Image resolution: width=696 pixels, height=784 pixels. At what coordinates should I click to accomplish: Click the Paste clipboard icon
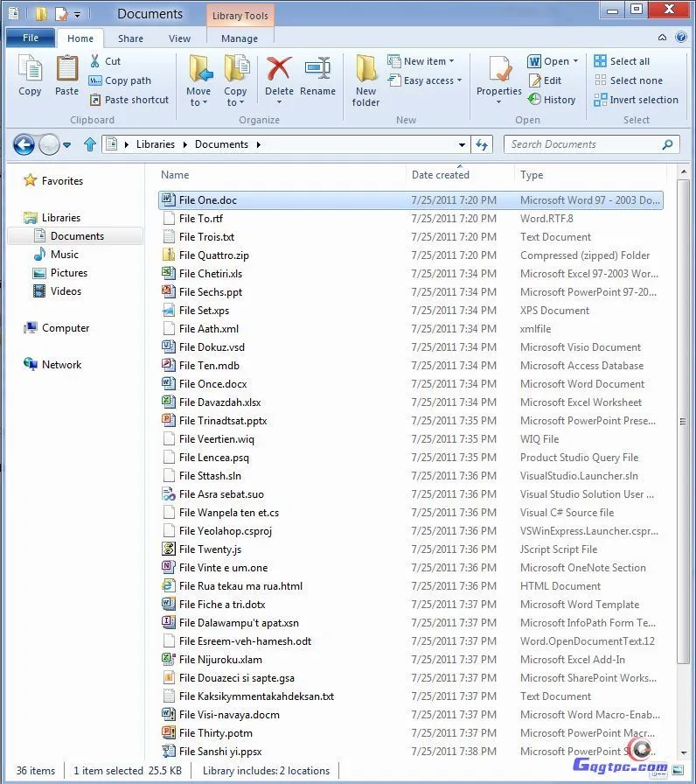point(67,70)
